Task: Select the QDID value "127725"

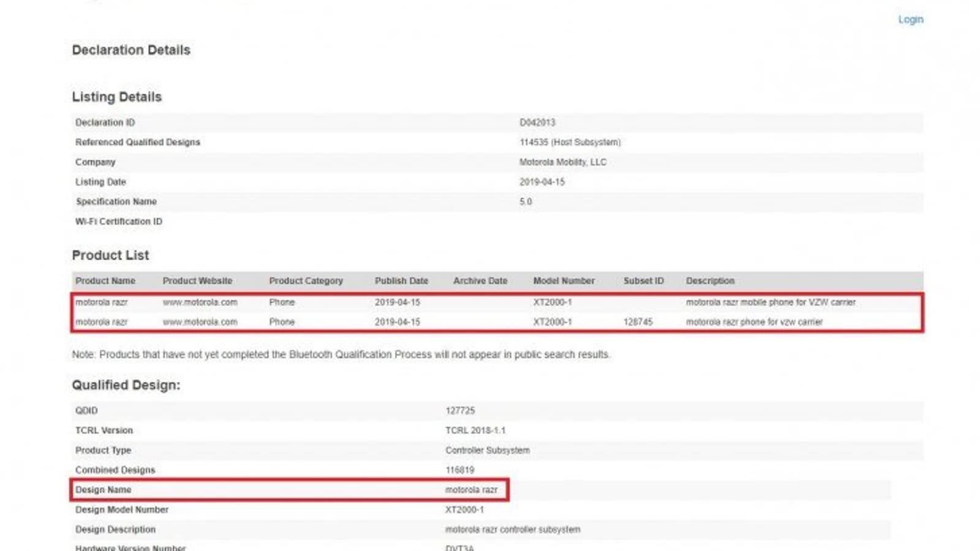Action: pos(460,411)
